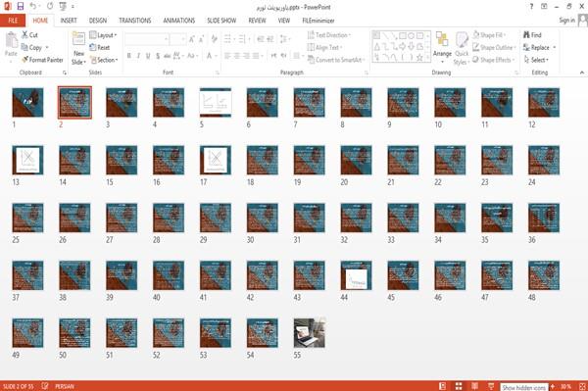Screen dimensions: 588x391
Task: Select slide 55 laptop photo thumbnail
Action: (310, 333)
